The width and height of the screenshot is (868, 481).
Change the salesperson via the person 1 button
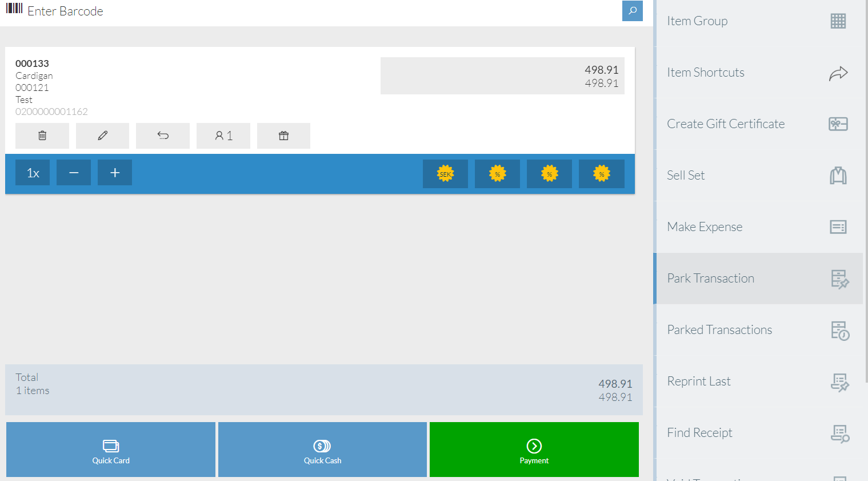(x=223, y=136)
